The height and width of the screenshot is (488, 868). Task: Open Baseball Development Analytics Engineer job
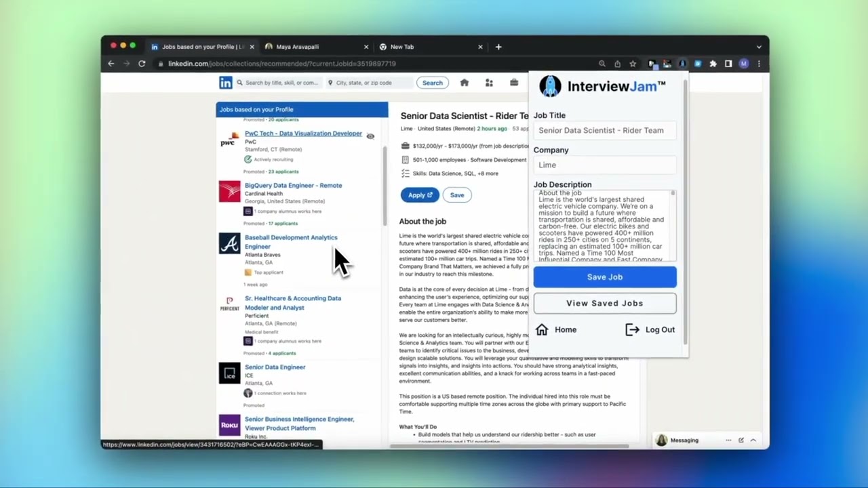coord(291,242)
